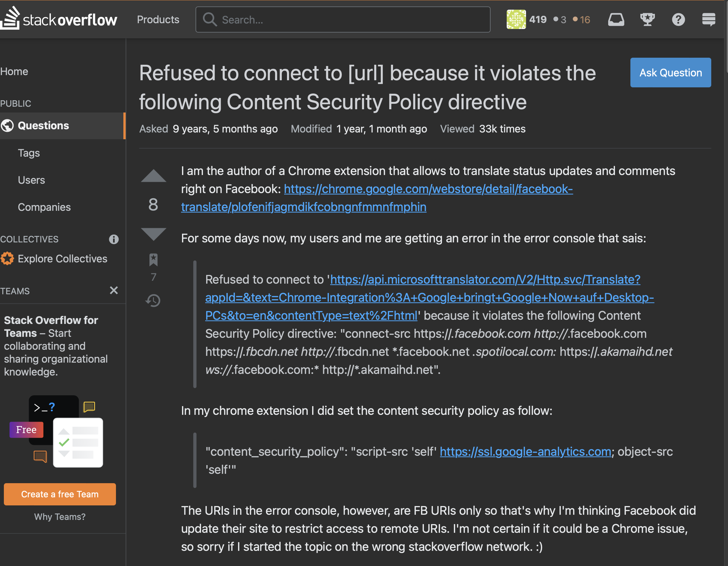The image size is (728, 566).
Task: Open the inbox icon in header
Action: coord(616,20)
